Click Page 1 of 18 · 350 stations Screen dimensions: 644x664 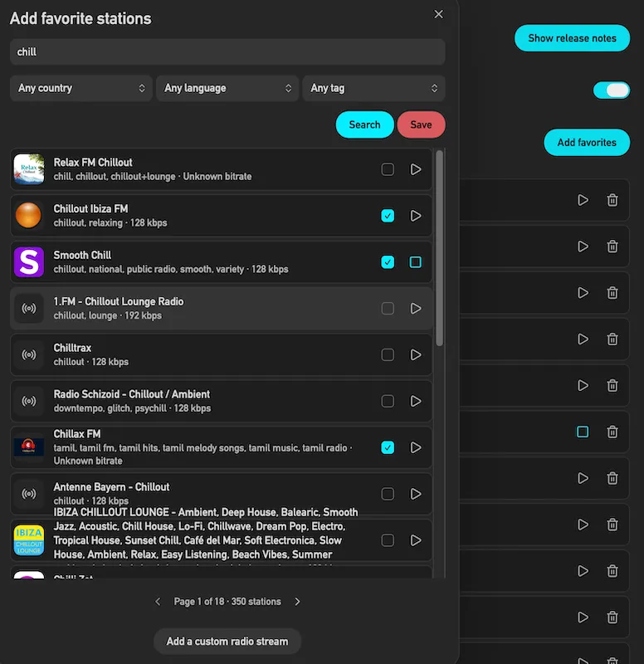227,601
